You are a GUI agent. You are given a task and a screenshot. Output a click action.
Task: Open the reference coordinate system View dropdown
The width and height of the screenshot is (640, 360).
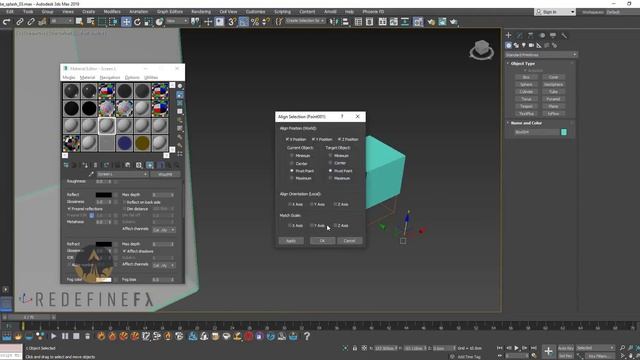click(177, 21)
